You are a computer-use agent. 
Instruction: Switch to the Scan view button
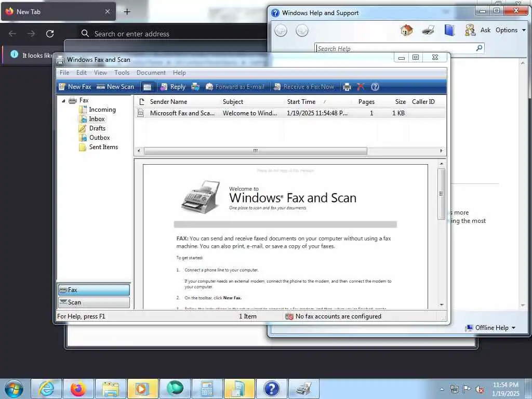click(94, 302)
